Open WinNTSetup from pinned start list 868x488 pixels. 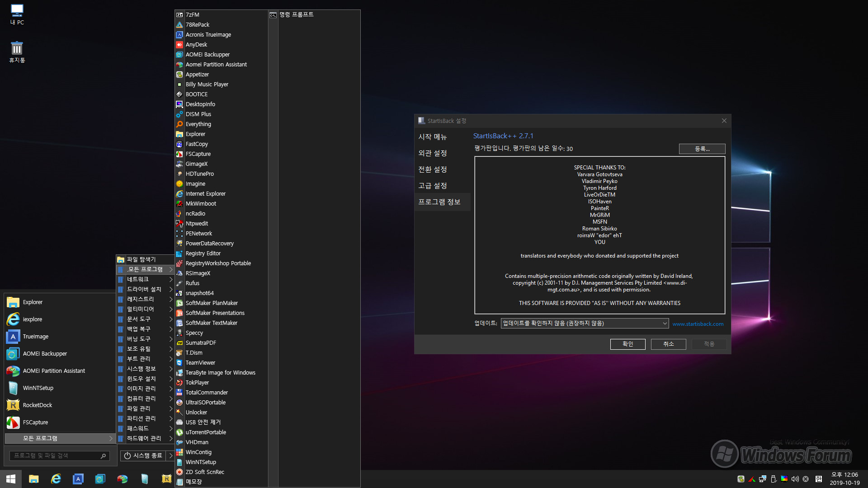point(59,388)
